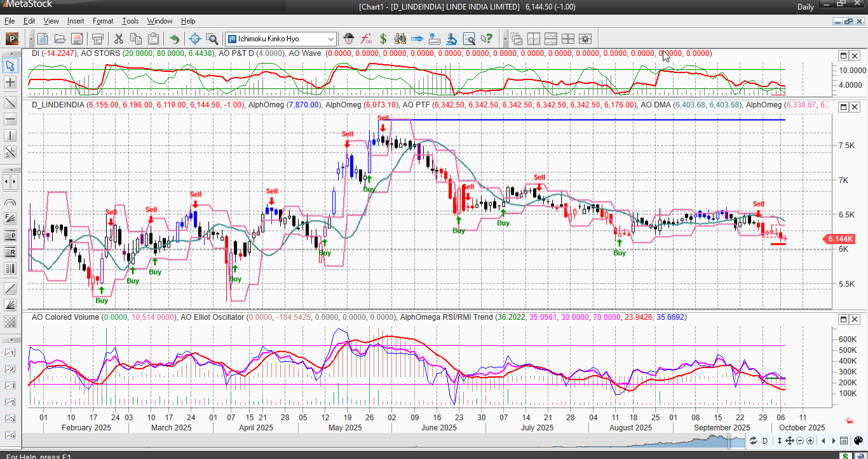The image size is (868, 459).
Task: Maximize the volume indicator pane
Action: [x=844, y=319]
